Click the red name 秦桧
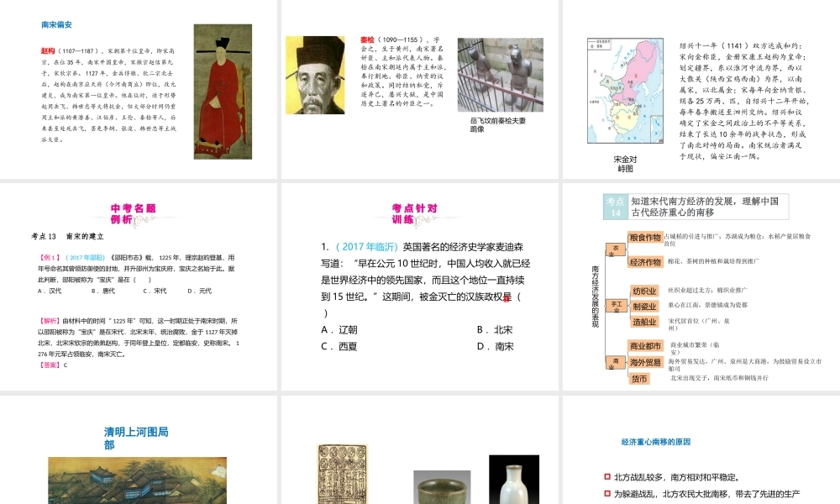The image size is (840, 504). point(368,39)
